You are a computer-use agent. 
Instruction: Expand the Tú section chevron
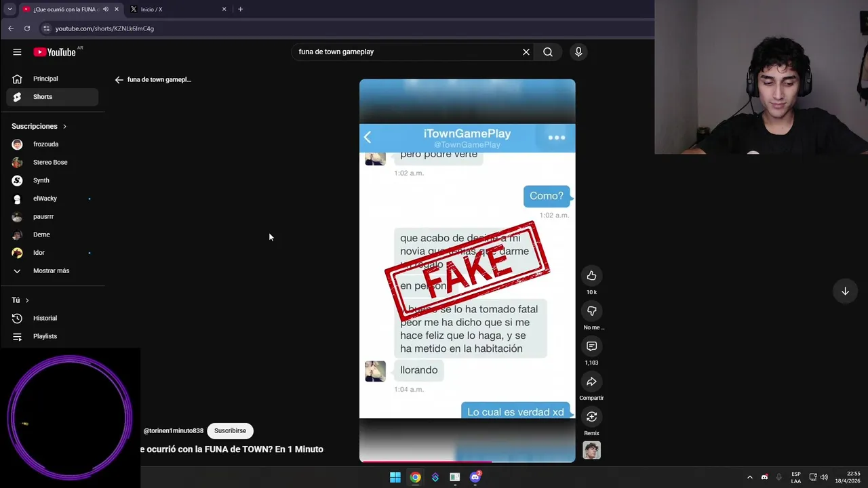27,300
